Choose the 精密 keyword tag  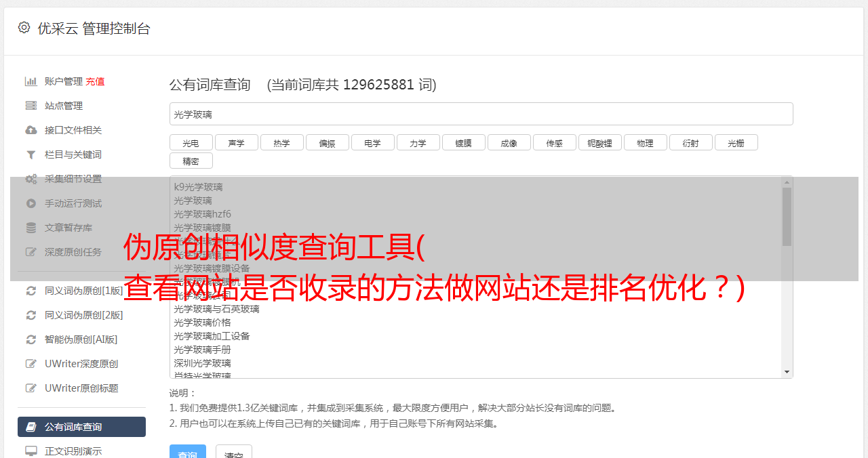click(x=191, y=161)
